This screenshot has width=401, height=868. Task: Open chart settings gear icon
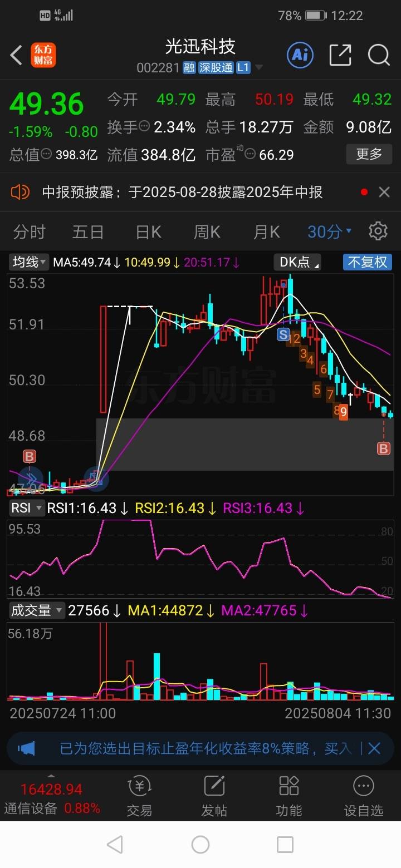point(378,230)
